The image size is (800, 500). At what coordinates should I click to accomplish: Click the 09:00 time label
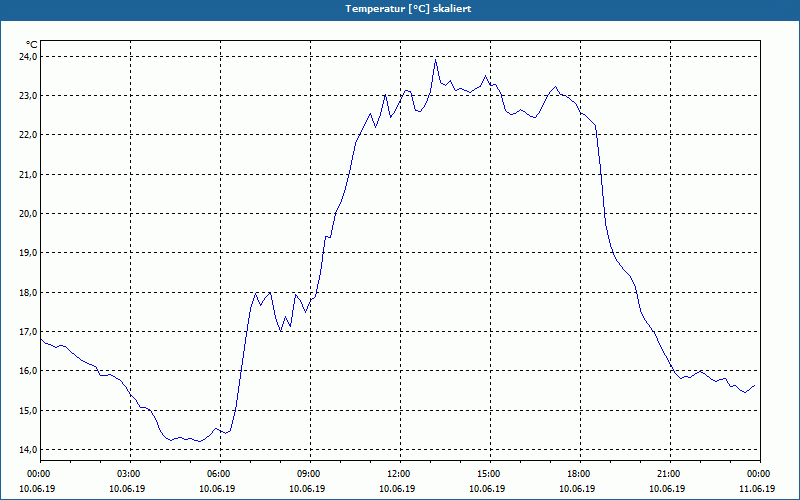point(310,474)
